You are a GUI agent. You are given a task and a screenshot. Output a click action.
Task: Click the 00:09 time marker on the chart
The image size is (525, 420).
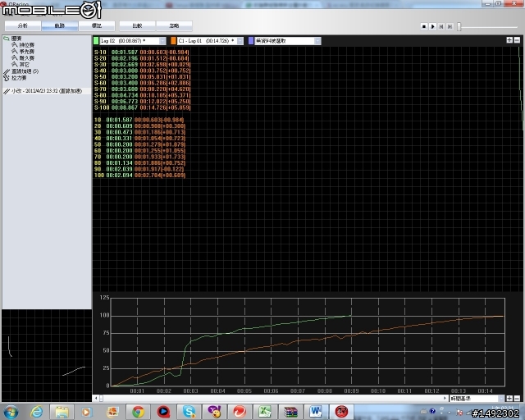coord(351,390)
